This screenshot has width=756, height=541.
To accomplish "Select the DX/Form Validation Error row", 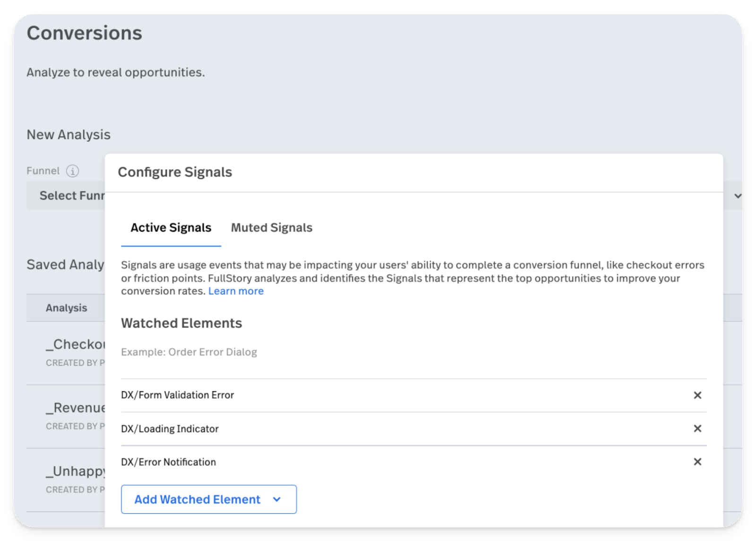I will [413, 395].
